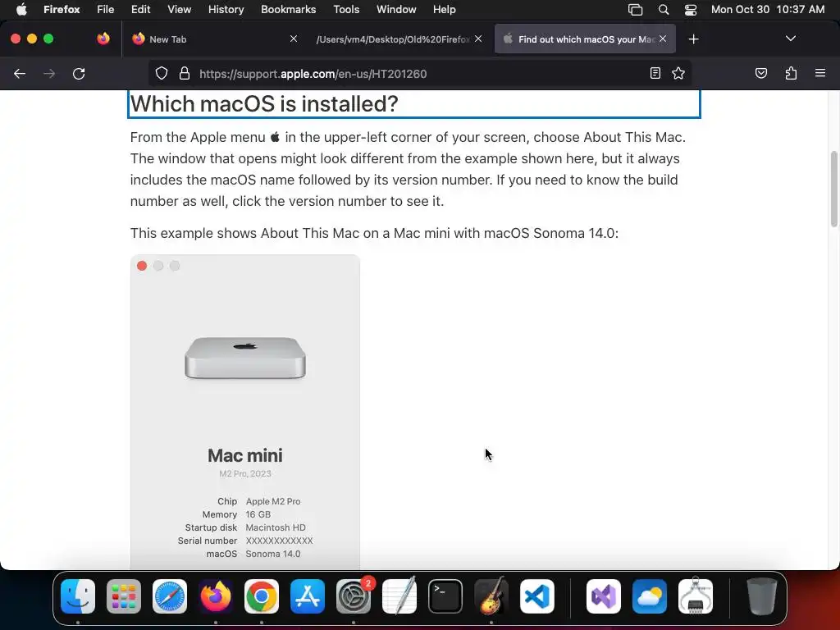The width and height of the screenshot is (840, 630).
Task: Open System Settings from the Dock
Action: (x=354, y=596)
